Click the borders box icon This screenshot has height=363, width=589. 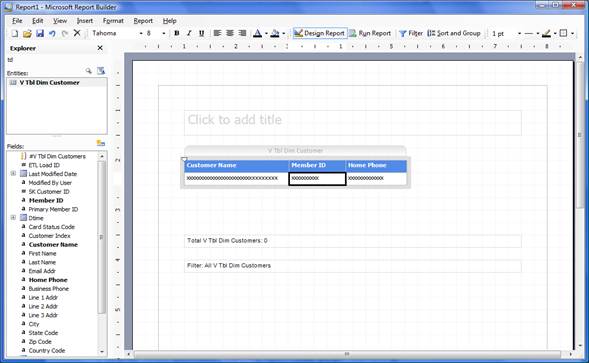[563, 33]
